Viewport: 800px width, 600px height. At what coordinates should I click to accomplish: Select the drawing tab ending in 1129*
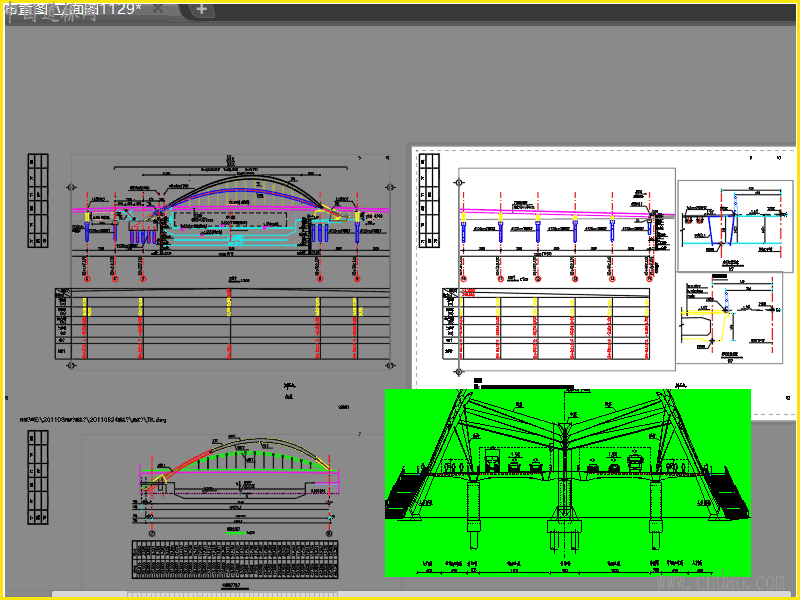click(75, 9)
